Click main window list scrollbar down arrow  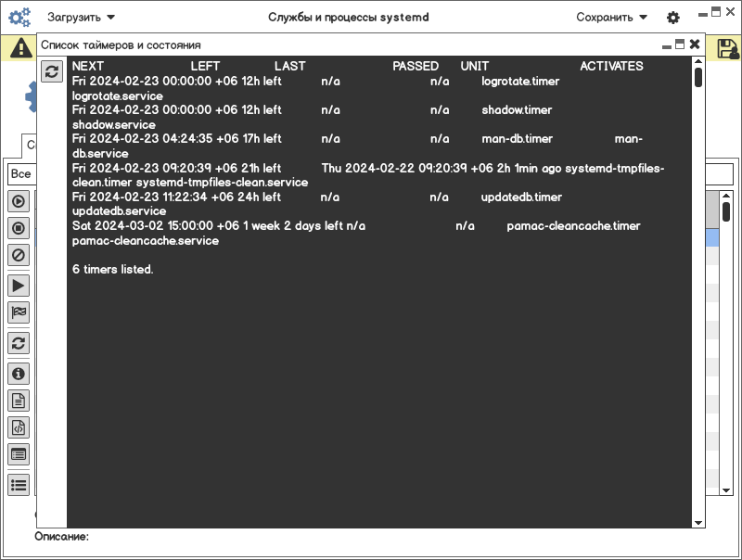(726, 490)
